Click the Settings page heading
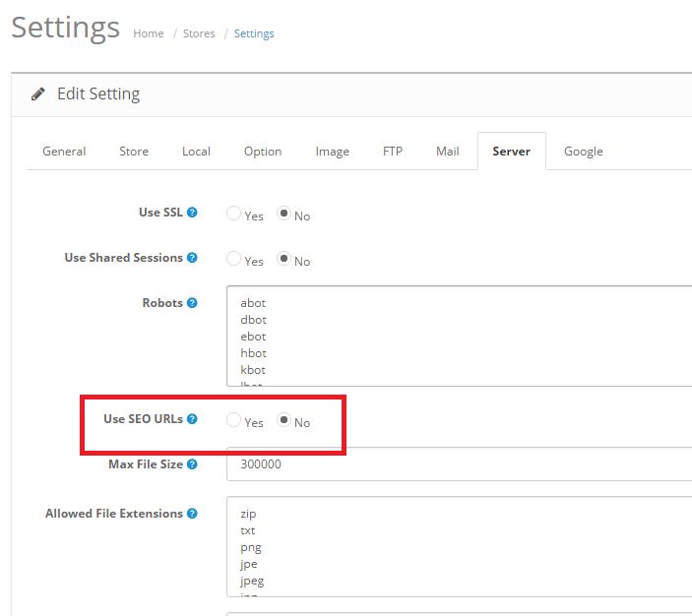The width and height of the screenshot is (692, 616). (65, 28)
